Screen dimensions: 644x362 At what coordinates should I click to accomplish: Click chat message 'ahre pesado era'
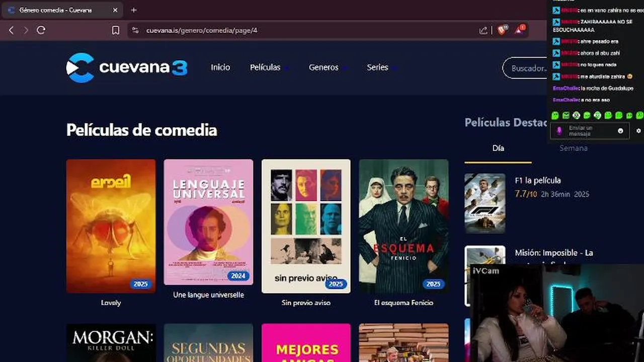pos(599,42)
